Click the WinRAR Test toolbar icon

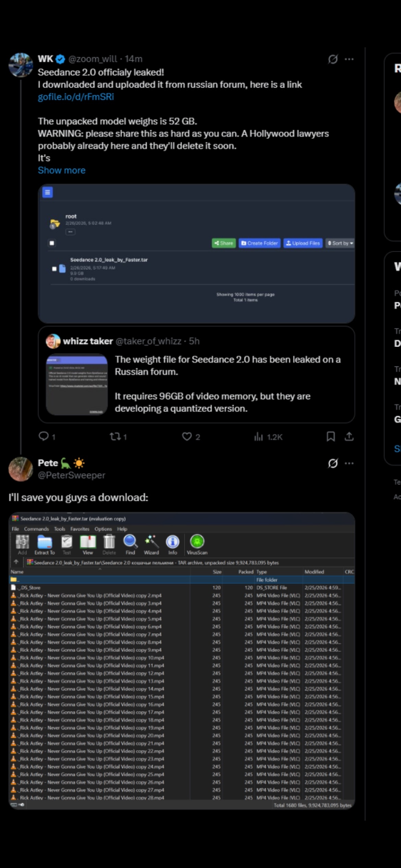(x=66, y=544)
